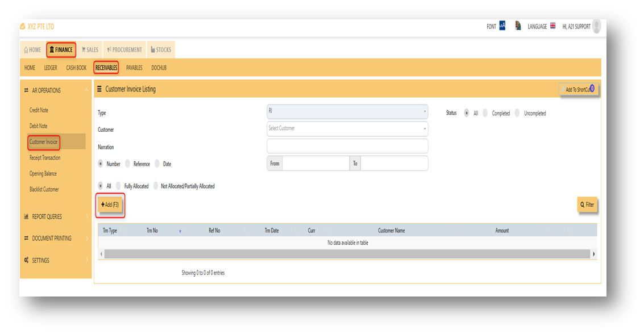Select the Fully Allocated radio option

tap(118, 186)
